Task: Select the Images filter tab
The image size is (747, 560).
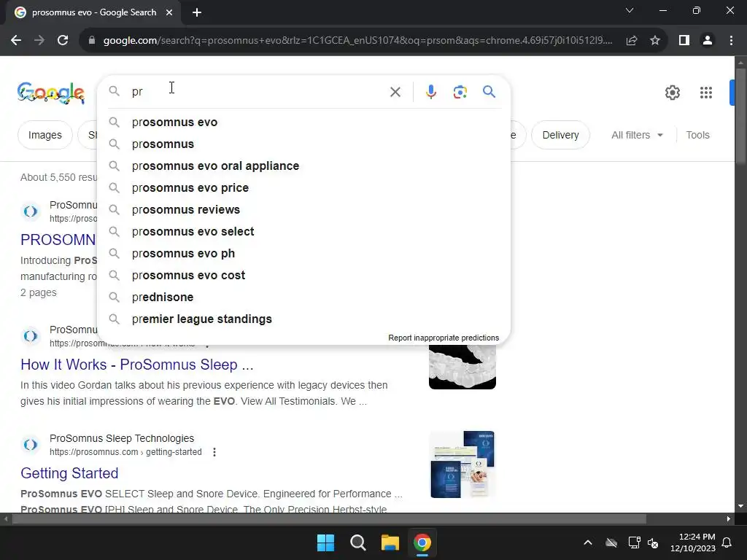Action: [x=44, y=135]
